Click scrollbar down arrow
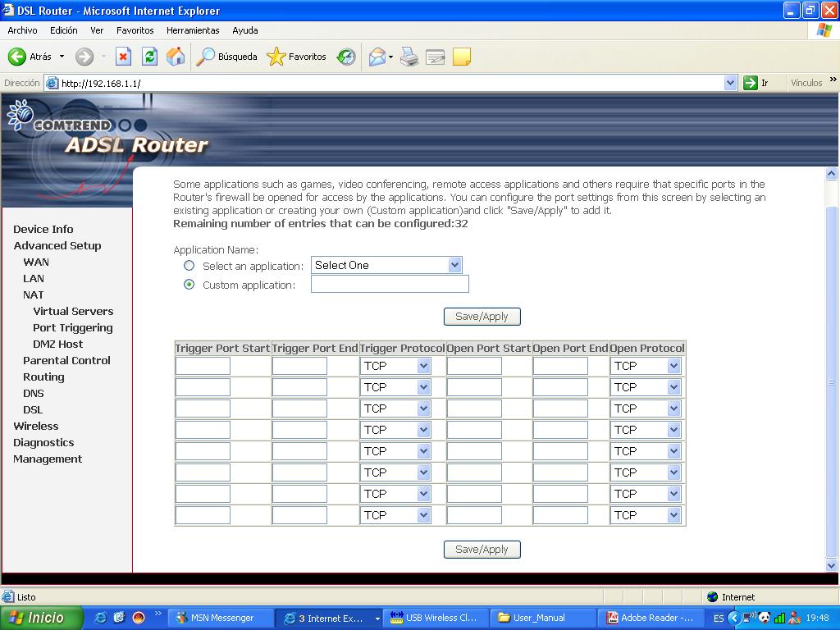 832,565
